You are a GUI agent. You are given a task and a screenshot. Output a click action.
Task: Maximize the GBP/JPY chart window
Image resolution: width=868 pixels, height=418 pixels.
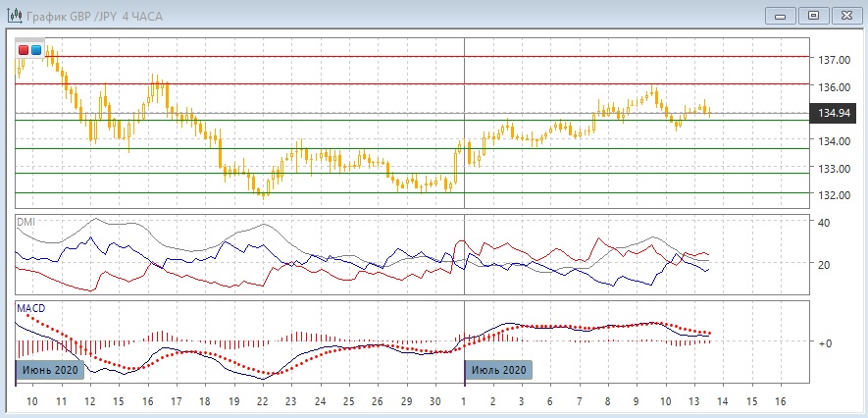tap(812, 15)
